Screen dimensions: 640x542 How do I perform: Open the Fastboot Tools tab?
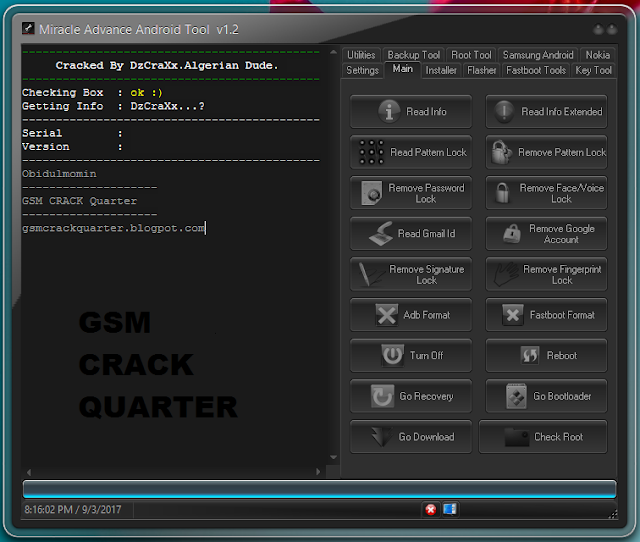coord(536,70)
